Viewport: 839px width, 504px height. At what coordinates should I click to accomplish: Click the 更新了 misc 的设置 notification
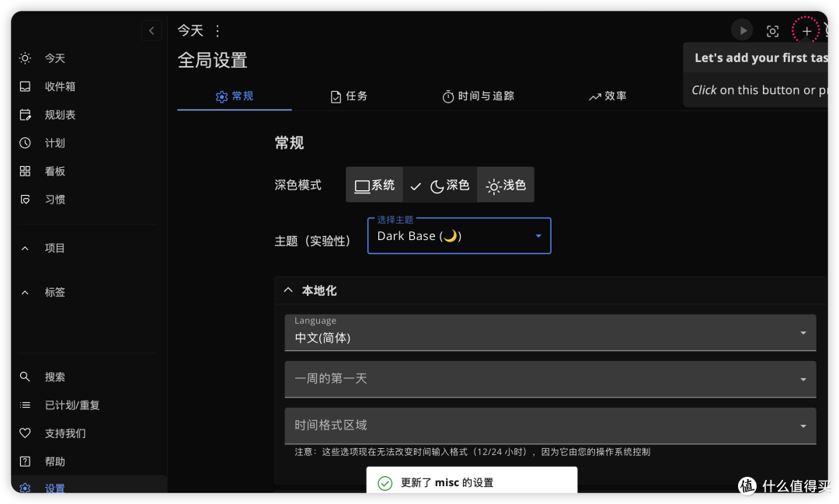[472, 481]
